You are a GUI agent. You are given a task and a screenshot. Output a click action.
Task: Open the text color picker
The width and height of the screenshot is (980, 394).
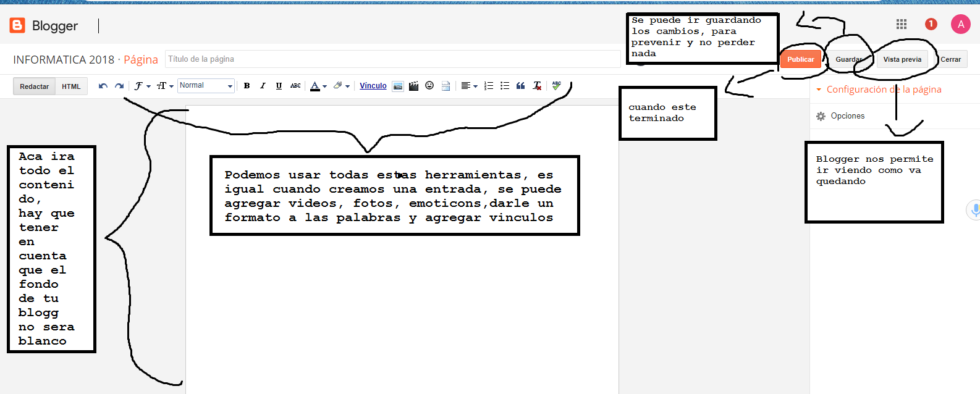click(318, 86)
